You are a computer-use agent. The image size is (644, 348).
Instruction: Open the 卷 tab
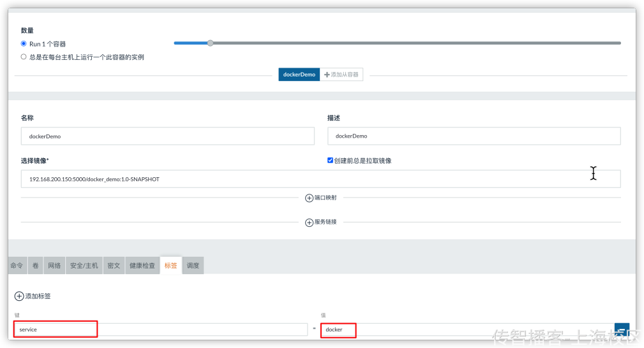pos(36,266)
